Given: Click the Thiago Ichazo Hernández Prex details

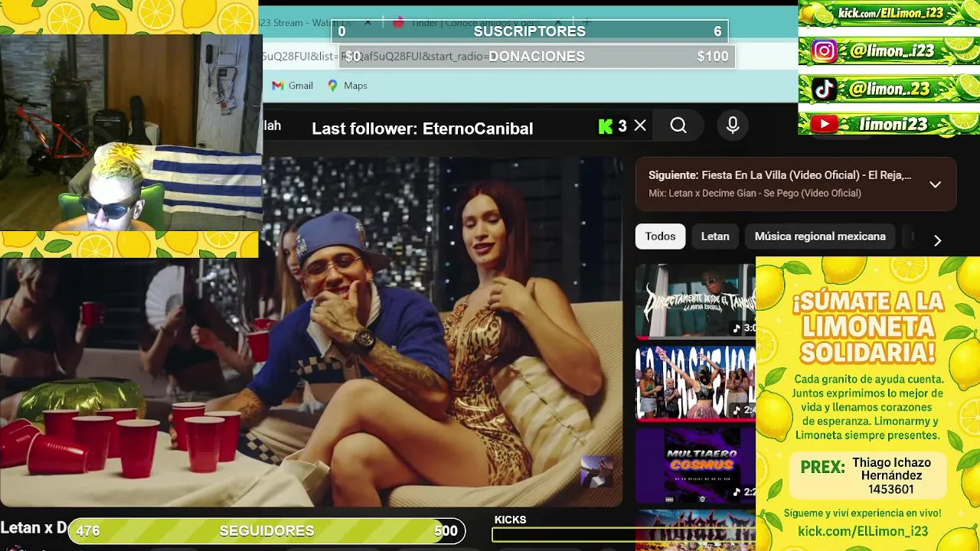Looking at the screenshot, I should pos(891,476).
